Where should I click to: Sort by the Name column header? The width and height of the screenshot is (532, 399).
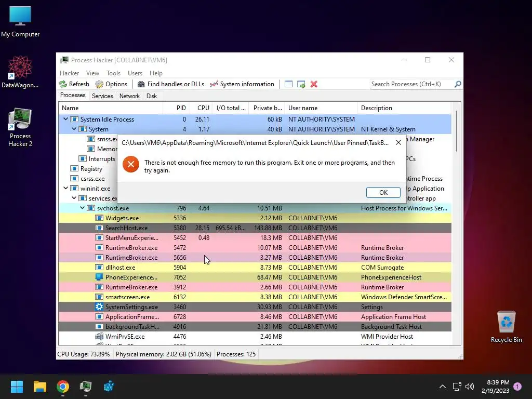[111, 108]
